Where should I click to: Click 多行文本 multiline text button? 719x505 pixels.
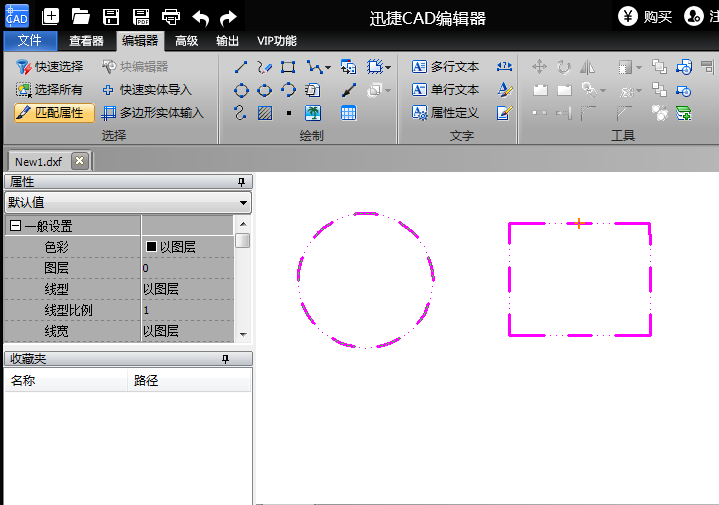pyautogui.click(x=445, y=67)
